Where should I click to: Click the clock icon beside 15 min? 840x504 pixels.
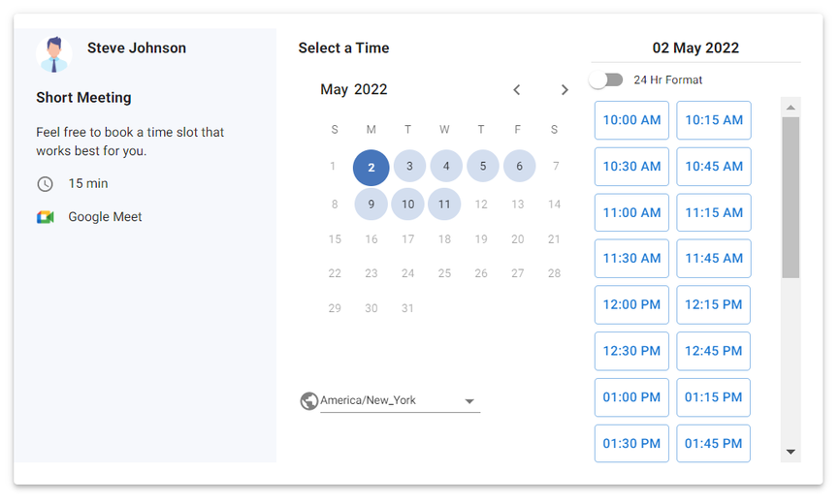pyautogui.click(x=45, y=184)
